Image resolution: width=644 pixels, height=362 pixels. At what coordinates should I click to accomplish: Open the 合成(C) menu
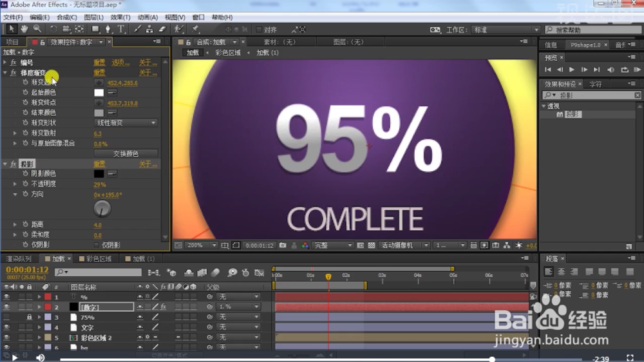pos(66,17)
